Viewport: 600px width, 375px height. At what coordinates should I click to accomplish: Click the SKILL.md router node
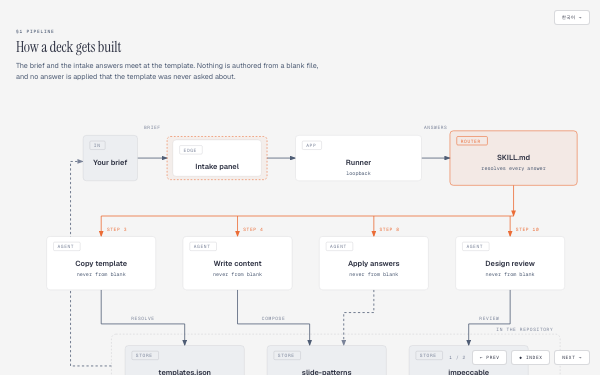click(513, 158)
